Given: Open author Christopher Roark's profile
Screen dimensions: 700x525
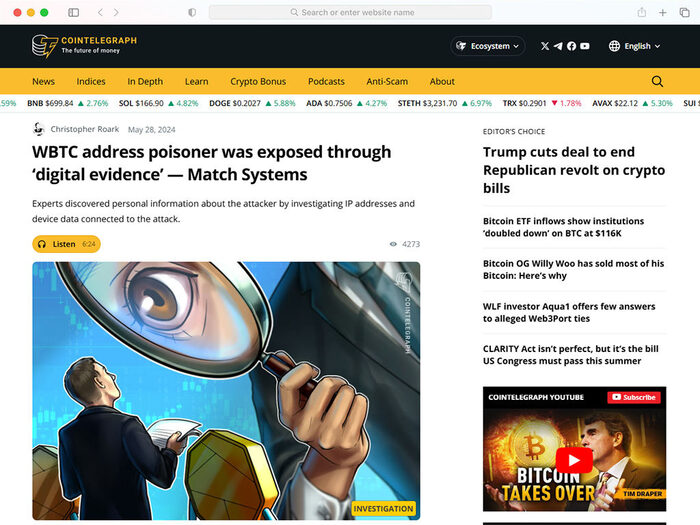Looking at the screenshot, I should click(x=84, y=129).
